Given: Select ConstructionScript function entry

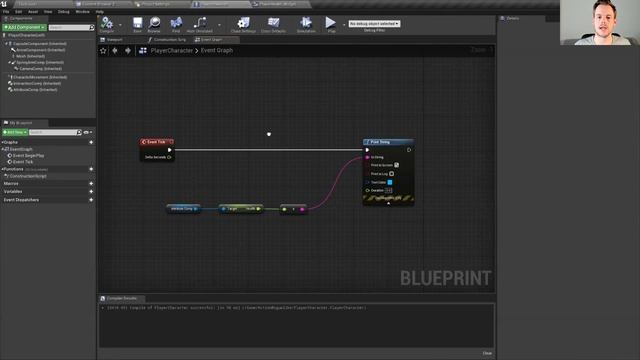Looking at the screenshot, I should click(x=28, y=176).
